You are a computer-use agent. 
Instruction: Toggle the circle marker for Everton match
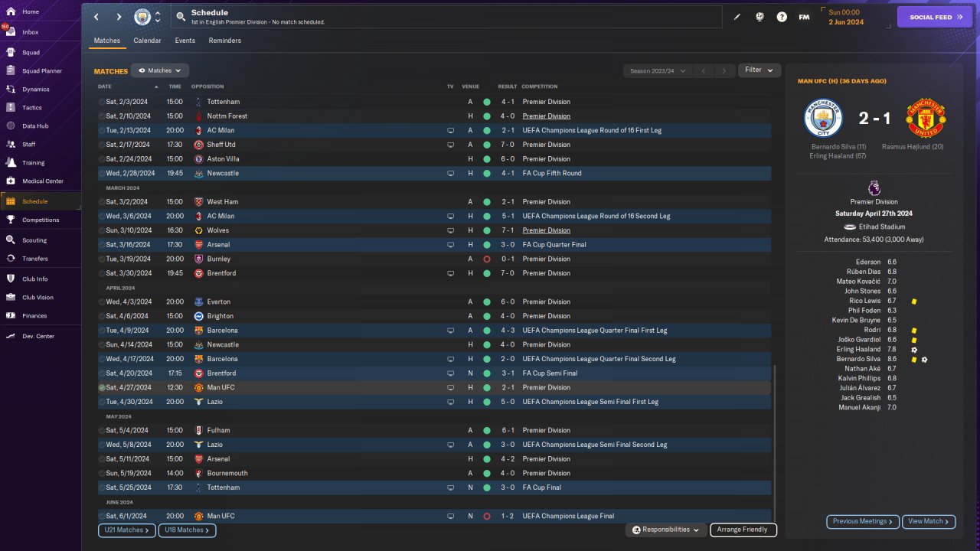(102, 302)
